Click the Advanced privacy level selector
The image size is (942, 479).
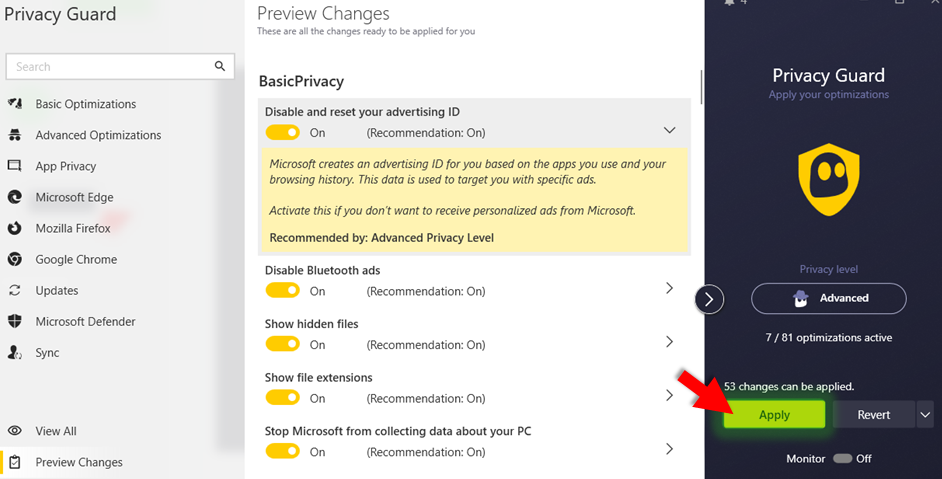(828, 298)
